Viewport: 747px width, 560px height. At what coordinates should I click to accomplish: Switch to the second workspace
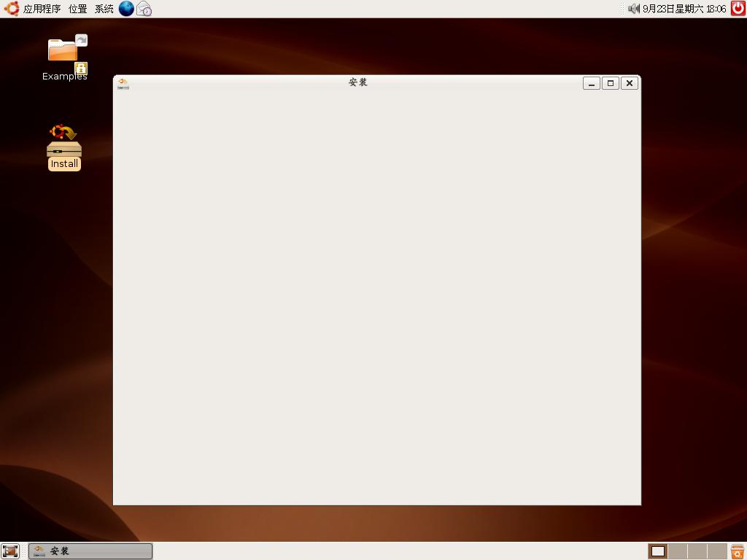tap(678, 551)
